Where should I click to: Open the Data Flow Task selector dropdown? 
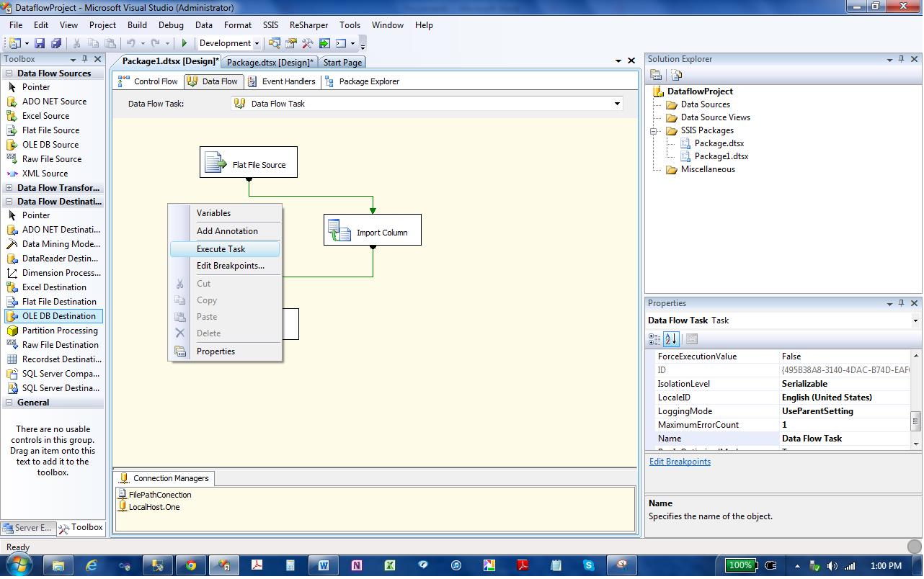617,104
